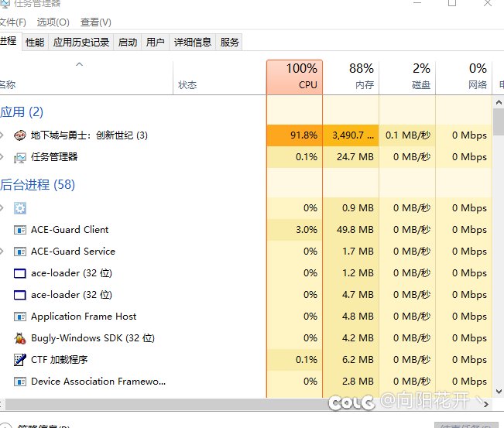Expand the ACE-Guard Service entry
This screenshot has height=428, width=504.
click(x=2, y=252)
